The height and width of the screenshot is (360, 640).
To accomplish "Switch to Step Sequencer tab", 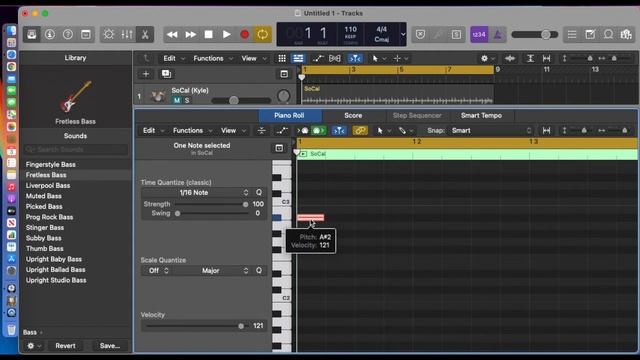I will pos(417,116).
